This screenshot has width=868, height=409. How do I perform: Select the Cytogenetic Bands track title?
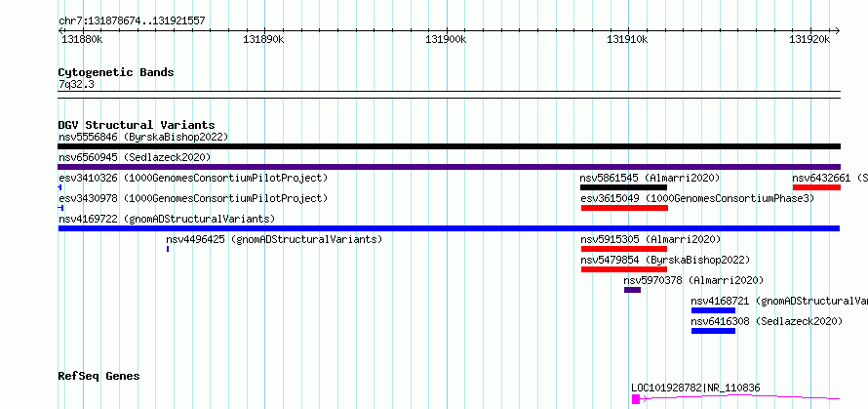coord(116,72)
